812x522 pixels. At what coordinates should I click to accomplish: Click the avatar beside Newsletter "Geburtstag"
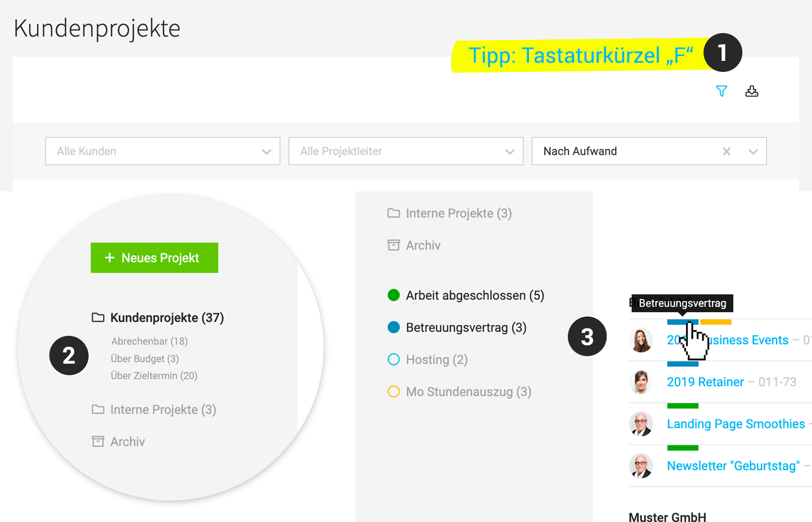point(641,466)
